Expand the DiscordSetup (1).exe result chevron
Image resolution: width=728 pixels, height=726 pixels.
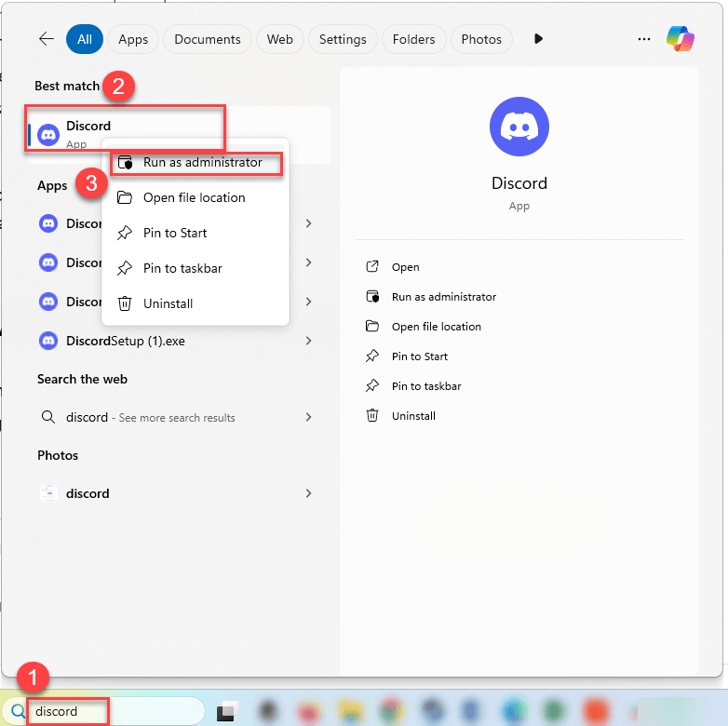click(x=308, y=342)
